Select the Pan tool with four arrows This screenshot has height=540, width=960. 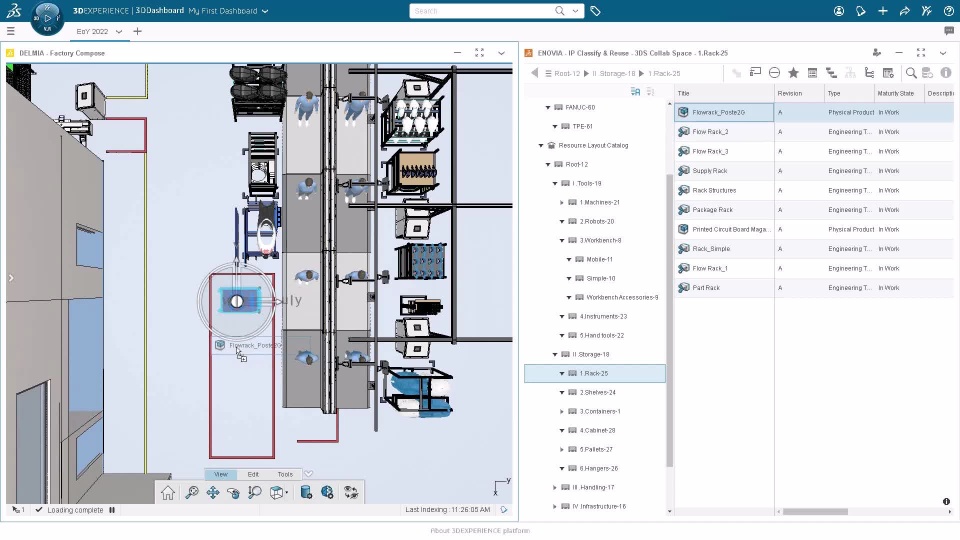click(x=212, y=493)
